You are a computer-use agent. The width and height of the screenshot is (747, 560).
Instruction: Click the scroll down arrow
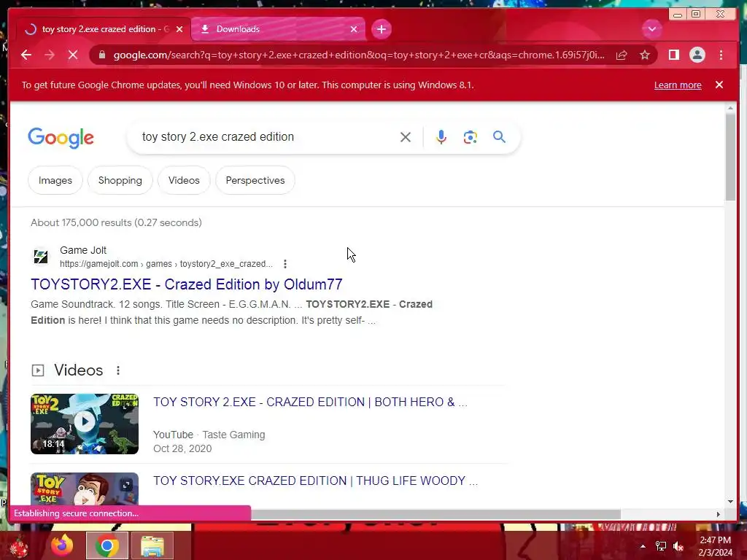[730, 502]
